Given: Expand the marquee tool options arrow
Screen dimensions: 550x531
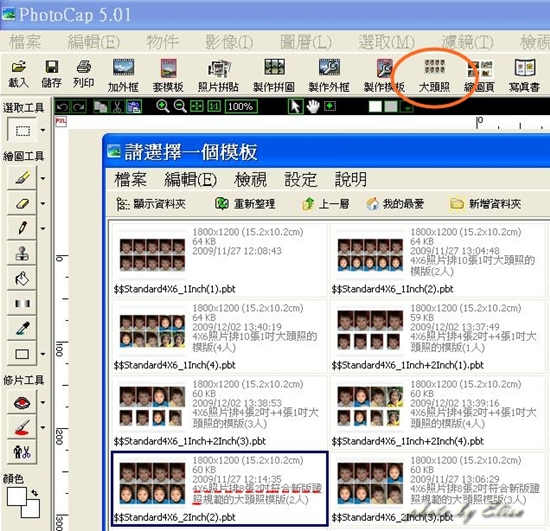Looking at the screenshot, I should pyautogui.click(x=43, y=130).
